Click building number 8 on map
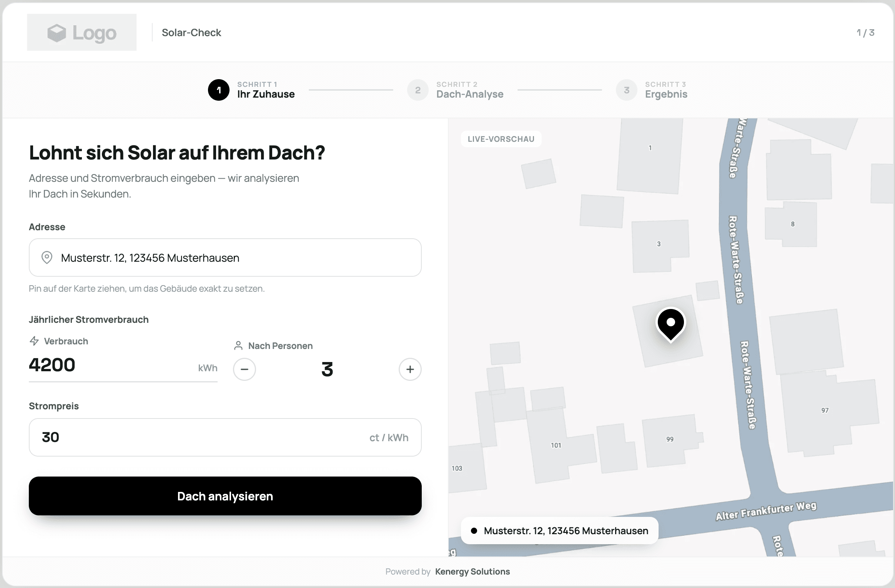Viewport: 895px width, 588px height. coord(793,224)
